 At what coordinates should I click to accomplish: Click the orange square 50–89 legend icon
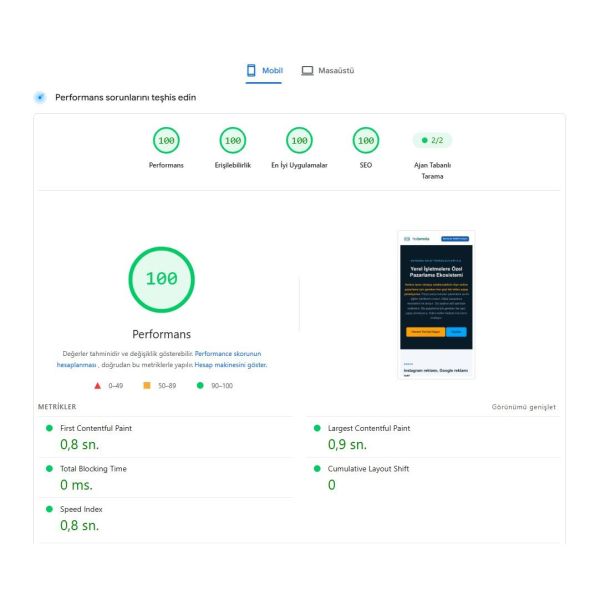coord(147,385)
